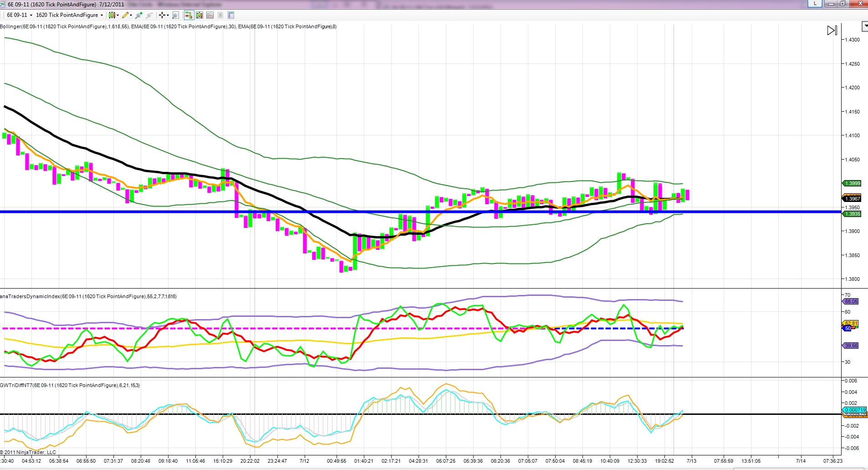Open the dropdown arrow above the price axis
The height and width of the screenshot is (470, 868).
click(865, 26)
